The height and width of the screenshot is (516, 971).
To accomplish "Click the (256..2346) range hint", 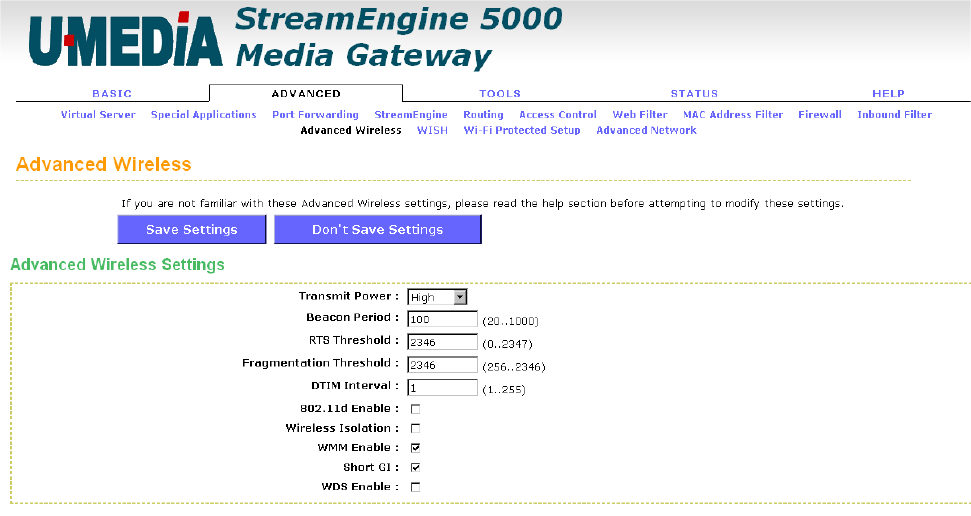I will coord(514,367).
